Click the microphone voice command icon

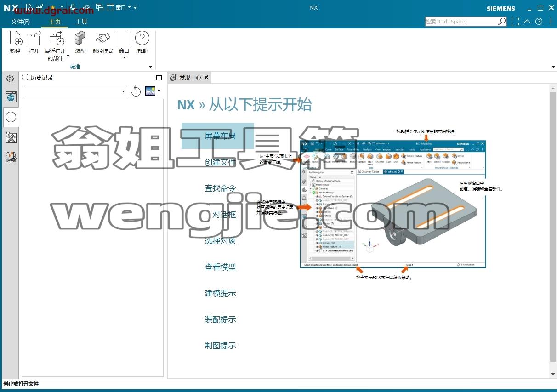73,7
